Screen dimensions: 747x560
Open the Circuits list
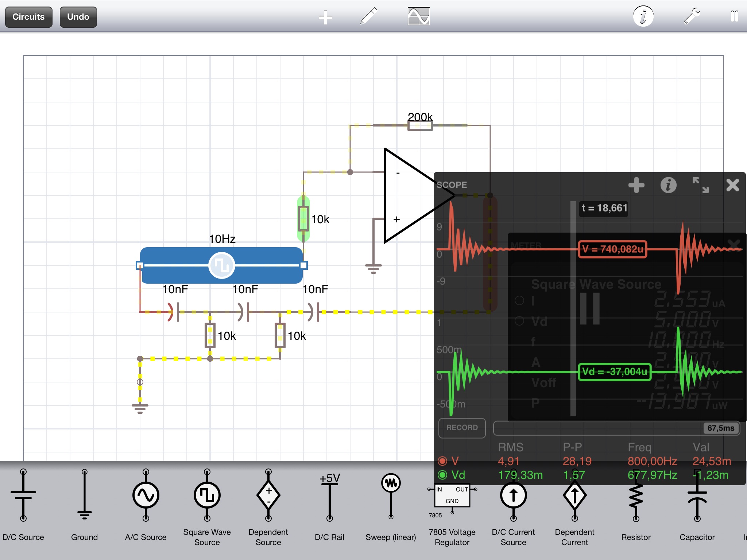[x=28, y=17]
